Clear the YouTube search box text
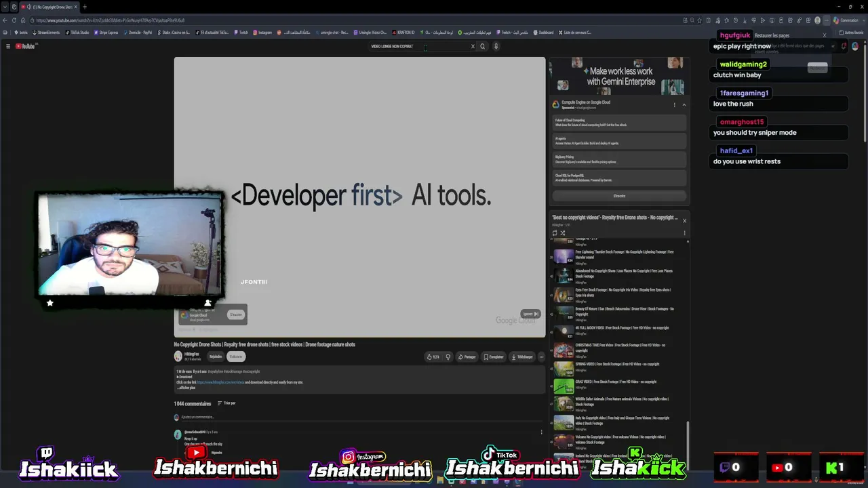This screenshot has height=488, width=868. [x=473, y=46]
